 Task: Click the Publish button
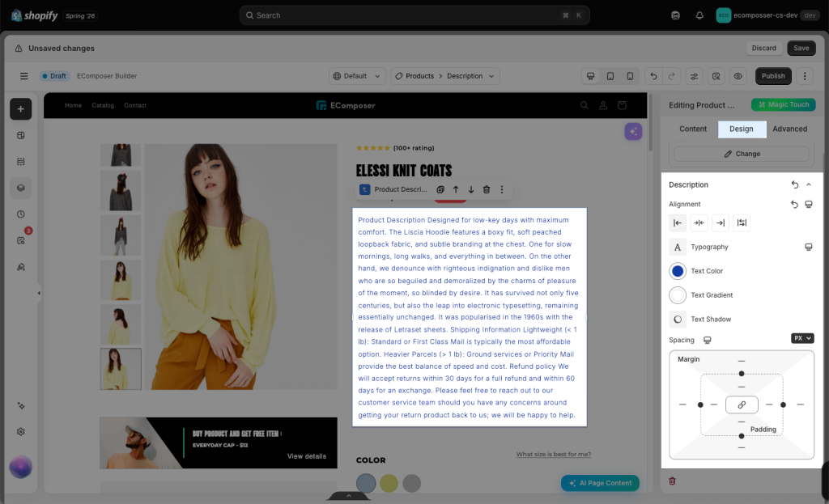point(773,76)
